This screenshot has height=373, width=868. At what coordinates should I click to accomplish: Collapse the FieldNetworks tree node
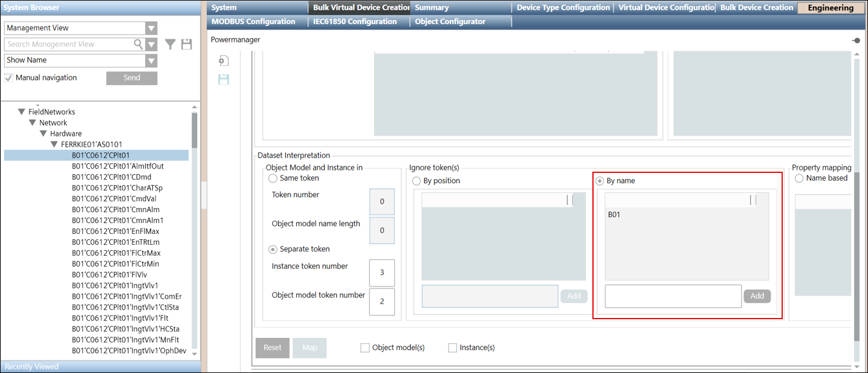(22, 112)
